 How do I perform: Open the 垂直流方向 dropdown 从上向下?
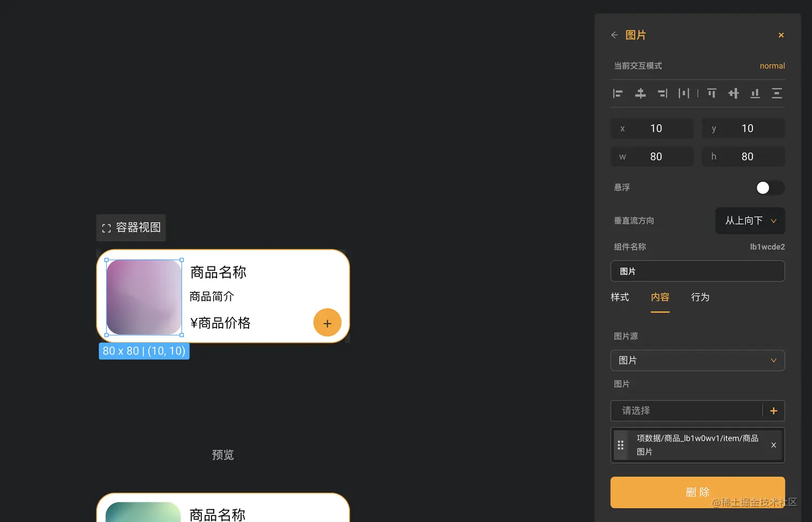point(750,221)
